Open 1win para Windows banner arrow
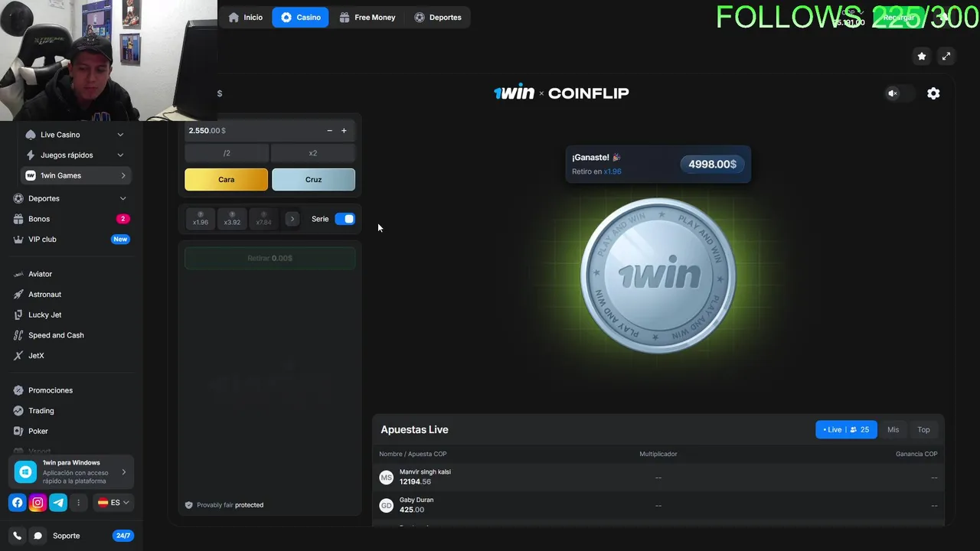This screenshot has width=980, height=551. 124,472
